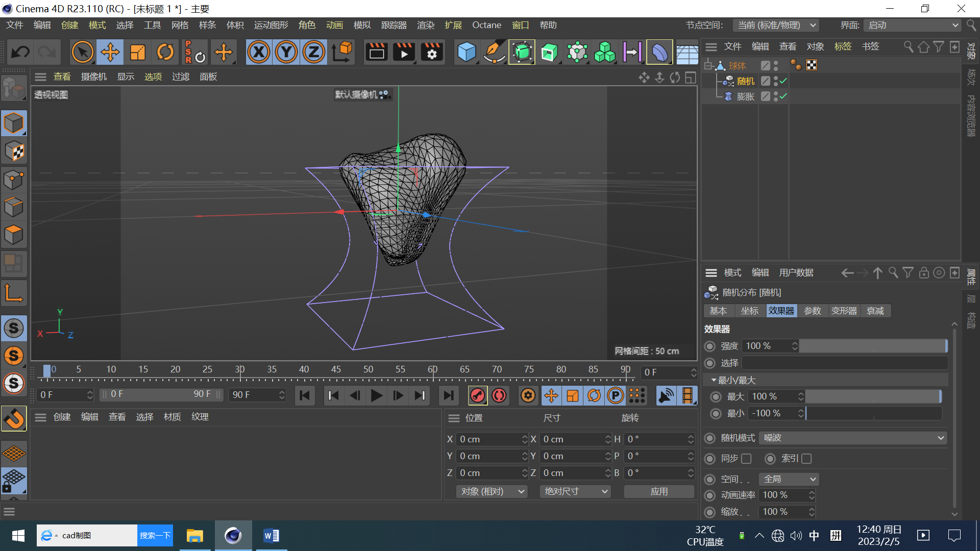
Task: Toggle the Record Active Objects keyframe button
Action: (478, 395)
